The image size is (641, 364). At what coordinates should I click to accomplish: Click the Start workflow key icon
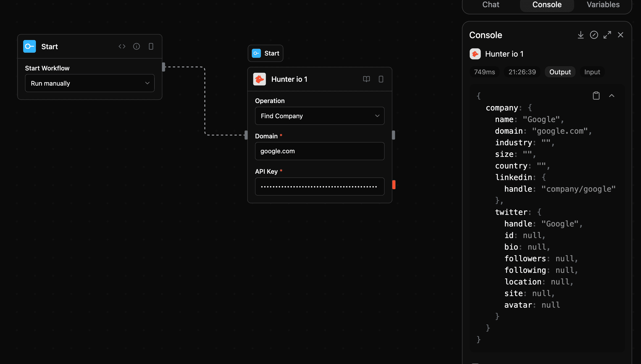click(x=29, y=46)
